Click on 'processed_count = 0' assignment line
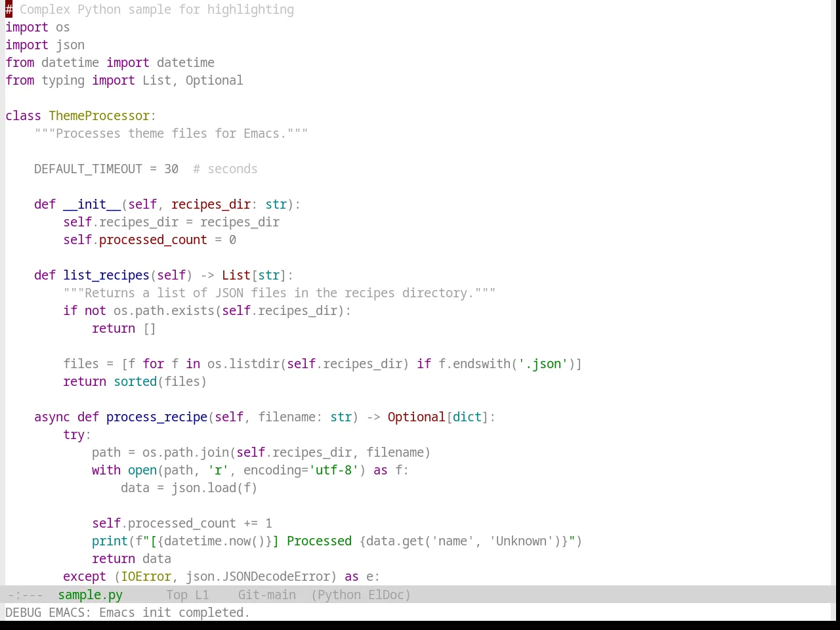840x630 pixels. [150, 240]
